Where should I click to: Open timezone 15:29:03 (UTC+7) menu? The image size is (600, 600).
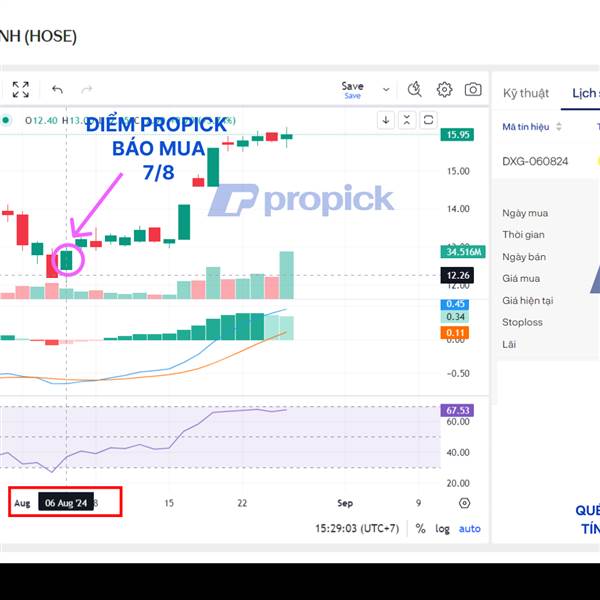(x=357, y=528)
